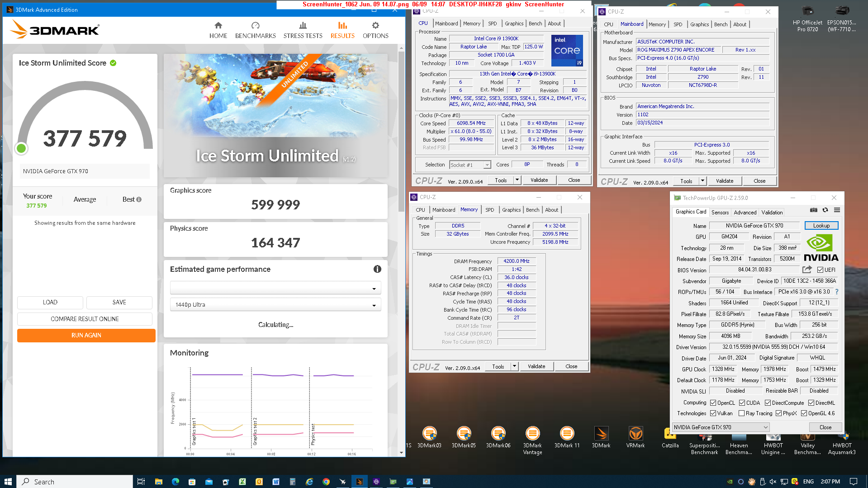Screen dimensions: 868x488
Task: Click Lookup button in GPU-Z
Action: click(x=821, y=226)
